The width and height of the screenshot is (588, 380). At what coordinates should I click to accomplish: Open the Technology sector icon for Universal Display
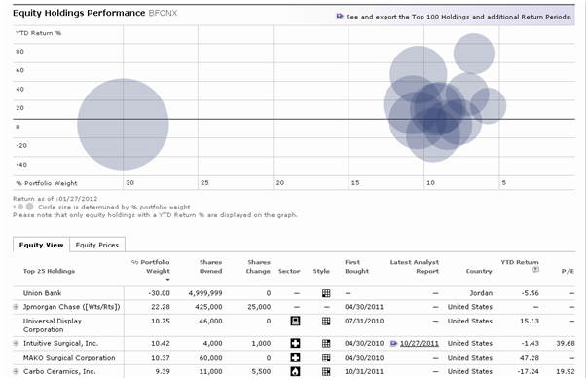point(295,321)
